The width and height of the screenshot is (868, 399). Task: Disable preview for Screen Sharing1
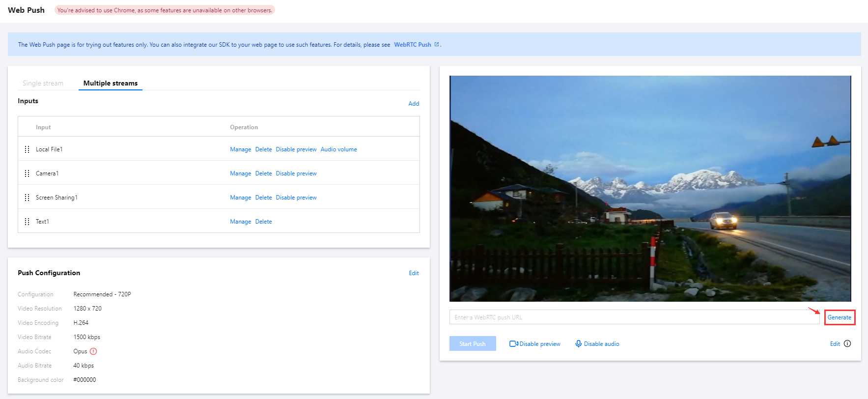(x=296, y=198)
